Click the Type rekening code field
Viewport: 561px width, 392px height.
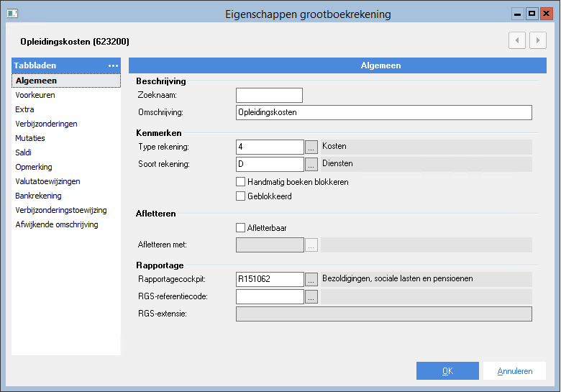coord(270,147)
